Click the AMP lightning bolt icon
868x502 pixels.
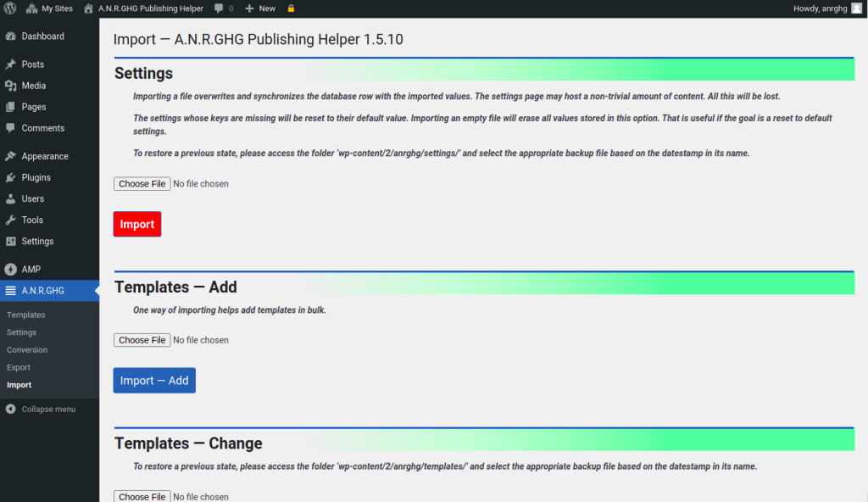click(x=10, y=270)
